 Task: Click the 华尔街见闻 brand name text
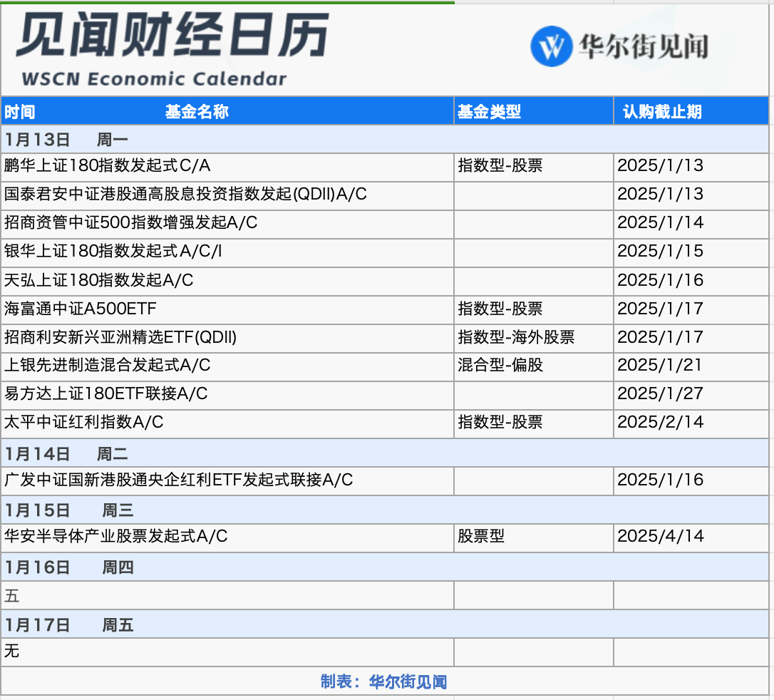click(x=644, y=47)
